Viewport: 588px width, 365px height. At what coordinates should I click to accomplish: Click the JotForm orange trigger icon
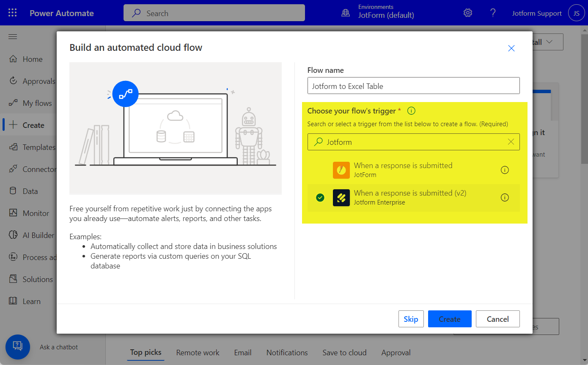coord(341,170)
